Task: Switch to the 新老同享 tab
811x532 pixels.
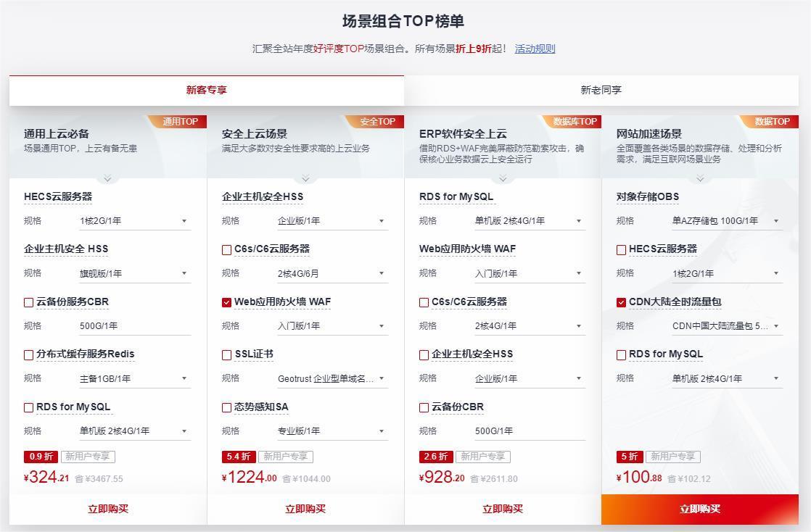Action: (x=601, y=91)
